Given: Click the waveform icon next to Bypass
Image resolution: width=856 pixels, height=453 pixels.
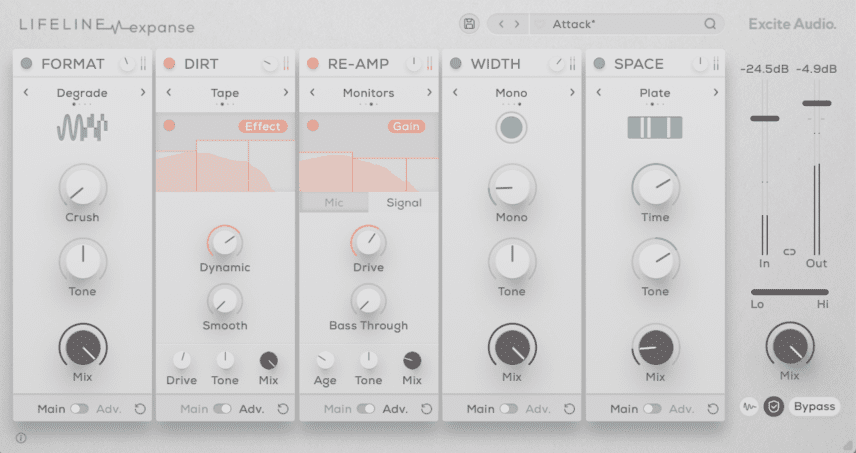Looking at the screenshot, I should click(750, 407).
